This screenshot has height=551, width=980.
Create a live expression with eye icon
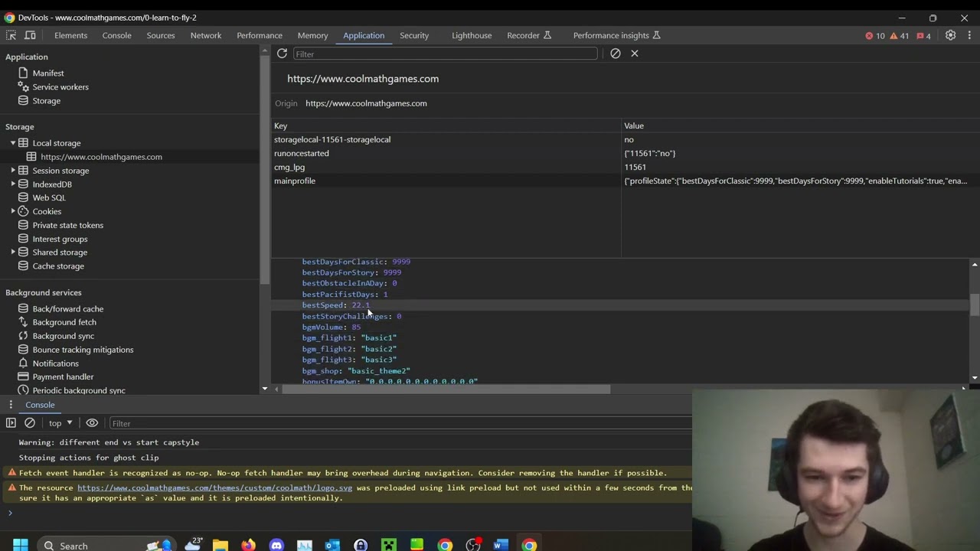pyautogui.click(x=92, y=423)
